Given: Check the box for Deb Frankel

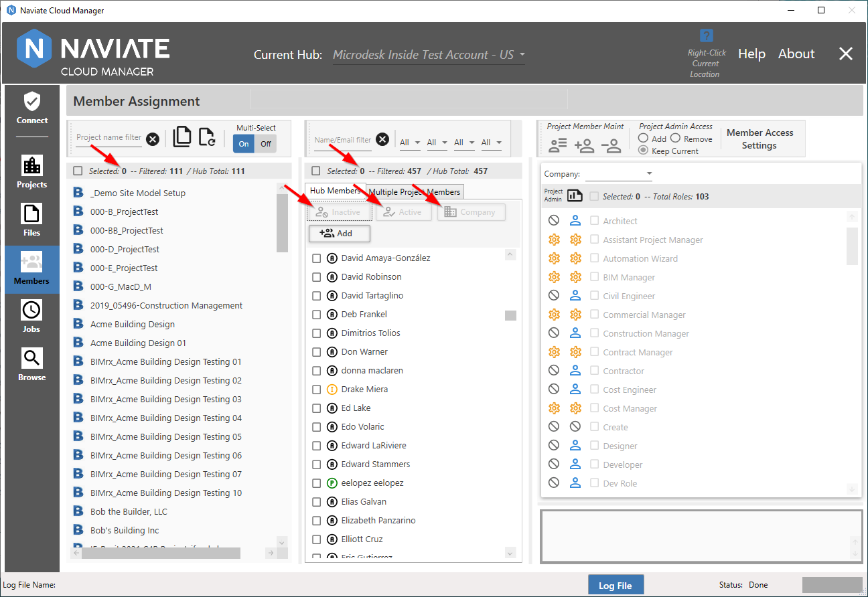Looking at the screenshot, I should (317, 314).
